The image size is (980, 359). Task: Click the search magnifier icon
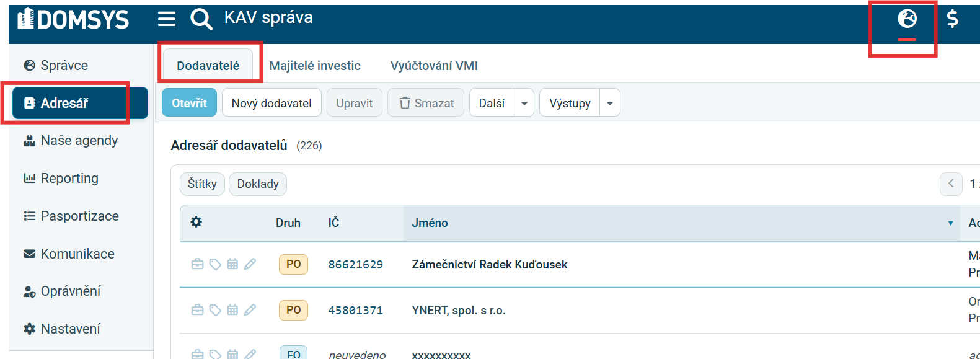[201, 19]
